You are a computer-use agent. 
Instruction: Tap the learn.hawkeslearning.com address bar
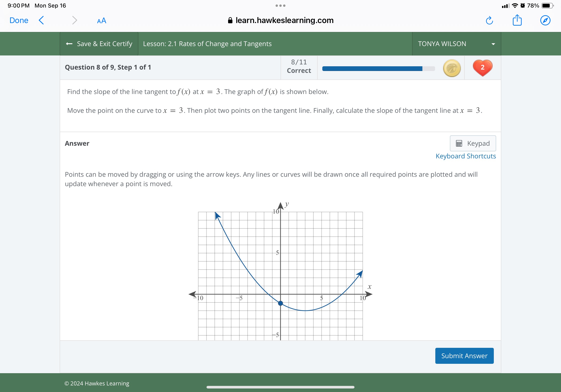[280, 20]
